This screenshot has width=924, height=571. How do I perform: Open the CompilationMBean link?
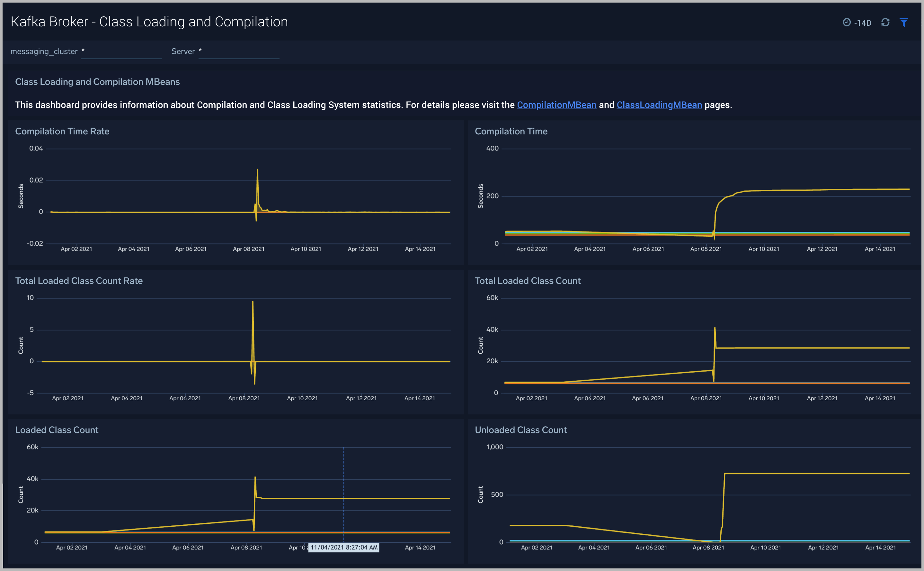point(556,105)
